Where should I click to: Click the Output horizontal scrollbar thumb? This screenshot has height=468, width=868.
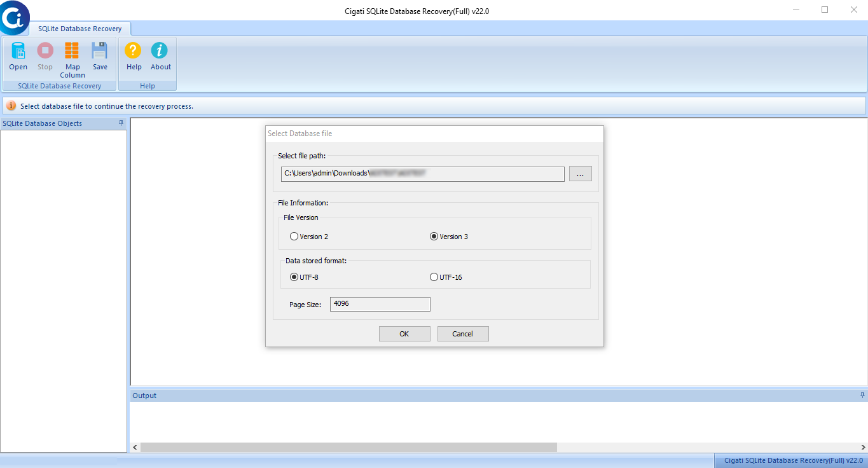click(x=348, y=448)
